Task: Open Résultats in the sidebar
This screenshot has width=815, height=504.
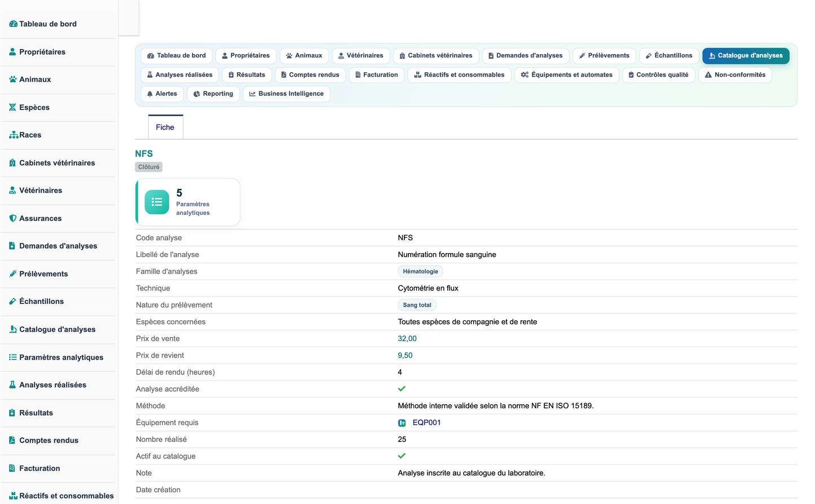Action: point(31,413)
